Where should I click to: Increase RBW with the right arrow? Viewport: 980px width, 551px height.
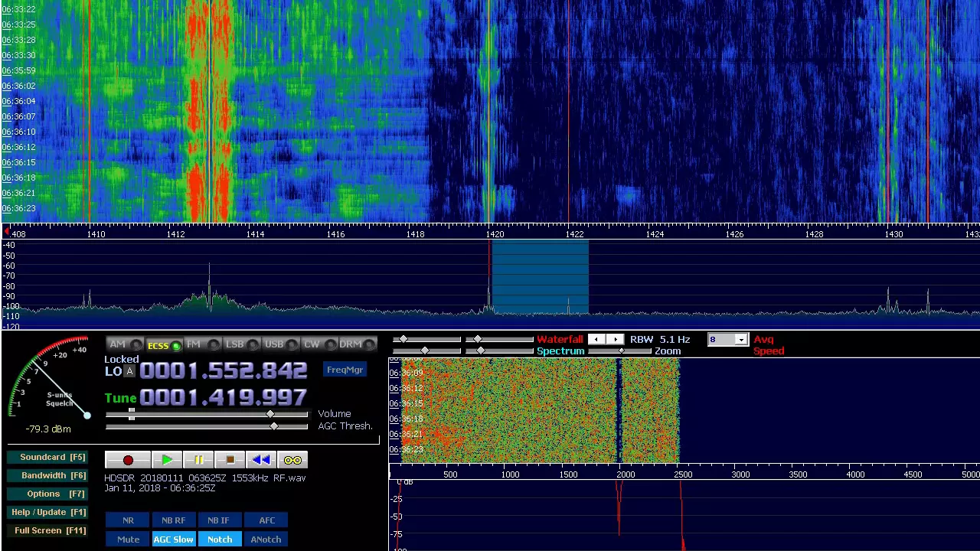(x=615, y=340)
